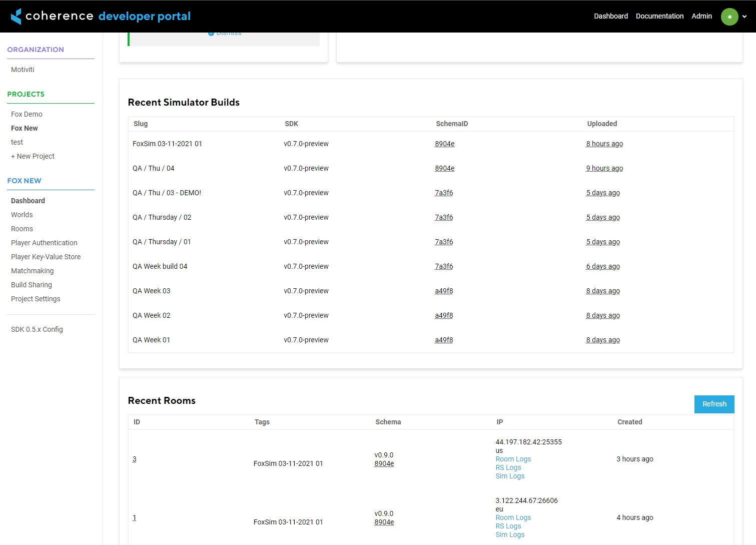
Task: View Room Logs for the us room
Action: (x=513, y=459)
